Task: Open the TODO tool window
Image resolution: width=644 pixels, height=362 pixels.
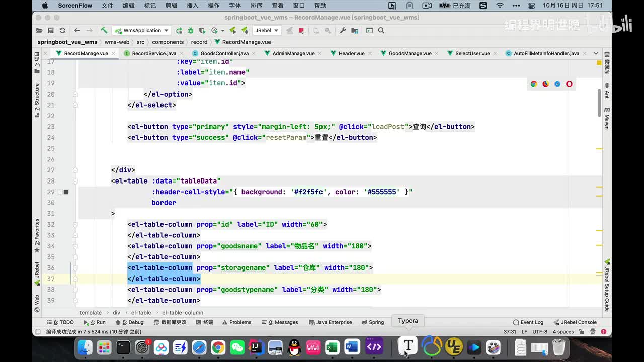Action: pyautogui.click(x=60, y=322)
